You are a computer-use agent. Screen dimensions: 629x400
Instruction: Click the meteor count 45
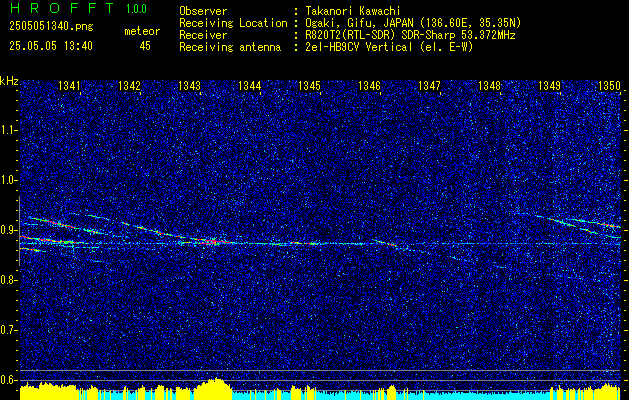coord(145,46)
